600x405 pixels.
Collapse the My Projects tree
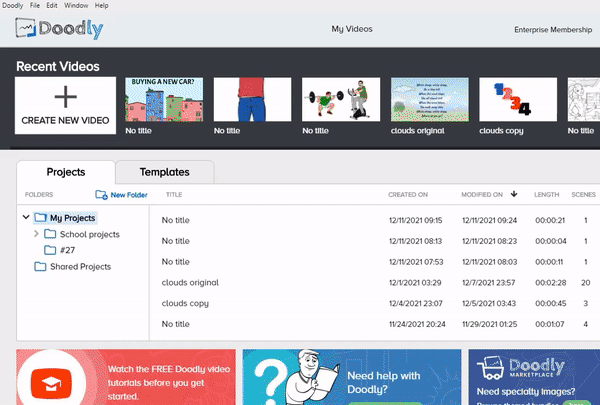pyautogui.click(x=26, y=217)
